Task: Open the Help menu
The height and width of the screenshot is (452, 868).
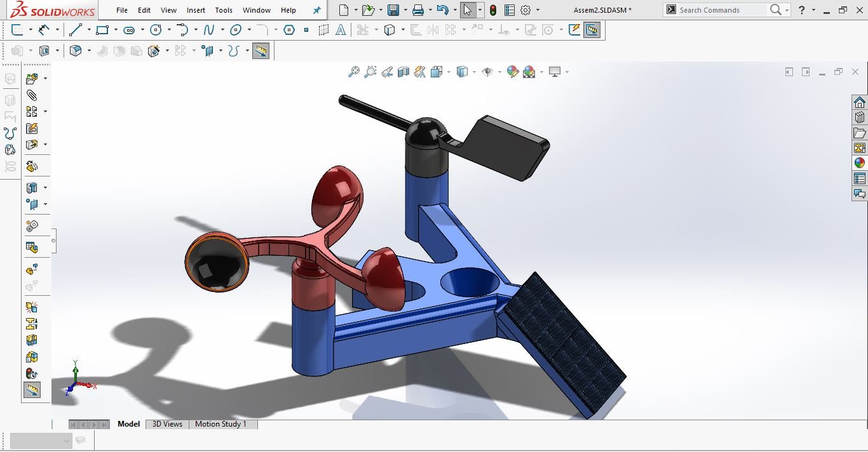Action: 288,10
